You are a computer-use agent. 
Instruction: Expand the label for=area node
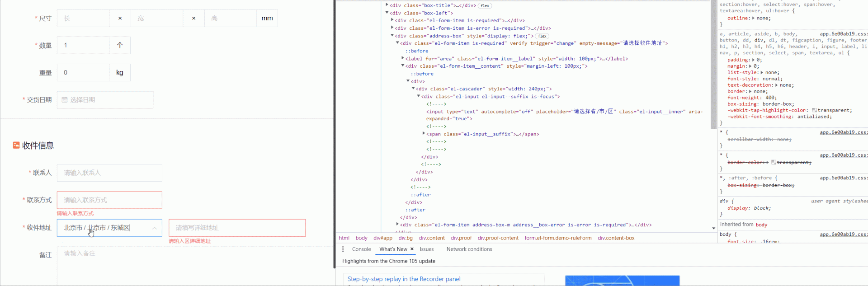pyautogui.click(x=403, y=58)
